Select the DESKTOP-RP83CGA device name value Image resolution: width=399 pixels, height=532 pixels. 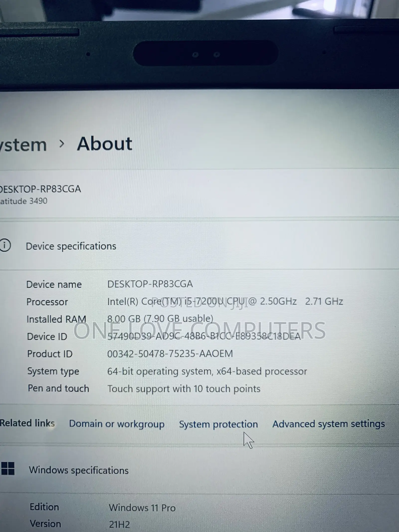tap(150, 284)
